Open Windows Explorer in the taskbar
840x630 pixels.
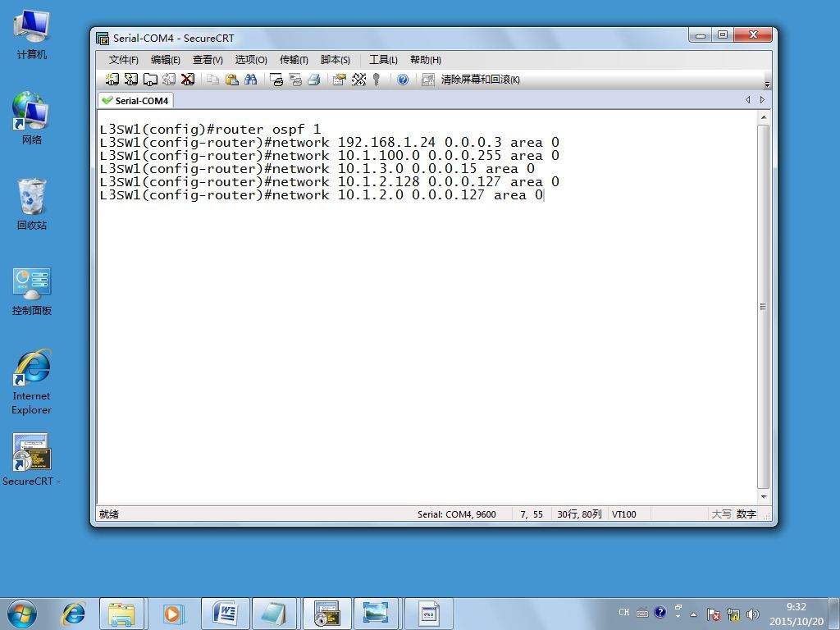tap(121, 614)
